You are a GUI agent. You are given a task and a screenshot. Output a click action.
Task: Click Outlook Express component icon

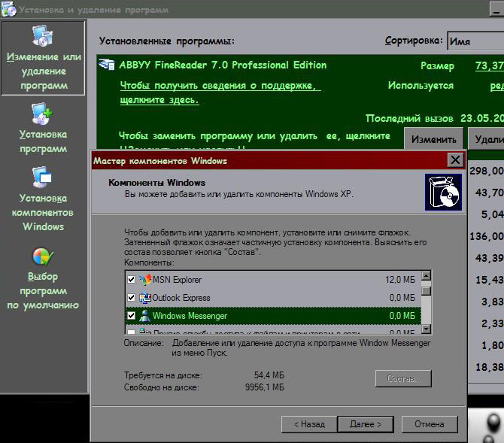coord(145,298)
